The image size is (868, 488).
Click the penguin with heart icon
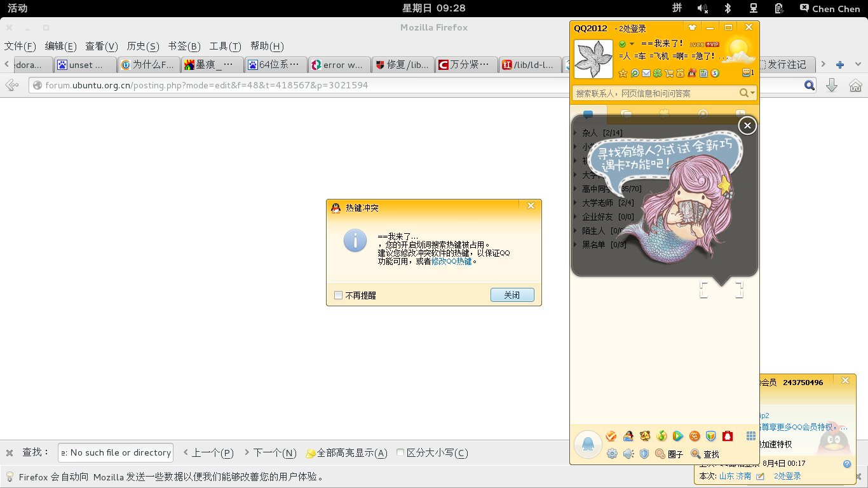(691, 73)
